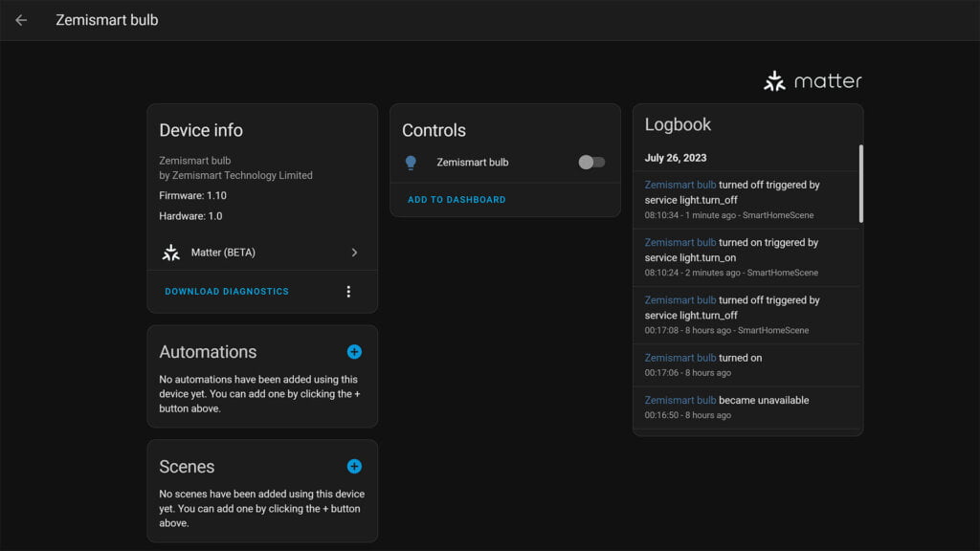This screenshot has height=551, width=980.
Task: Click Add to Dashboard
Action: click(x=457, y=200)
